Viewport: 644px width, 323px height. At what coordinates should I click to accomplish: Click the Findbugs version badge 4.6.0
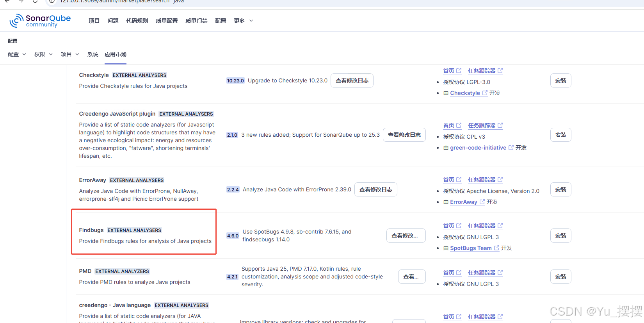[x=233, y=236]
